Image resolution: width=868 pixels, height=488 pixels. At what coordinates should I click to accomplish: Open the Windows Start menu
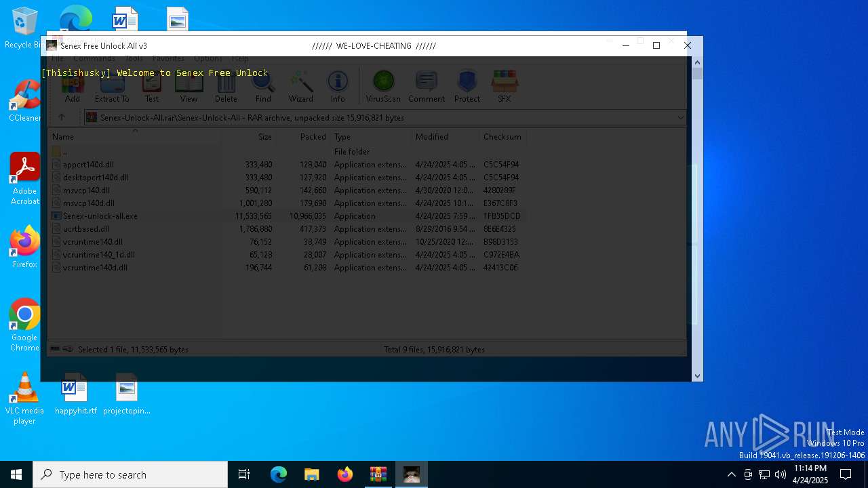point(16,474)
